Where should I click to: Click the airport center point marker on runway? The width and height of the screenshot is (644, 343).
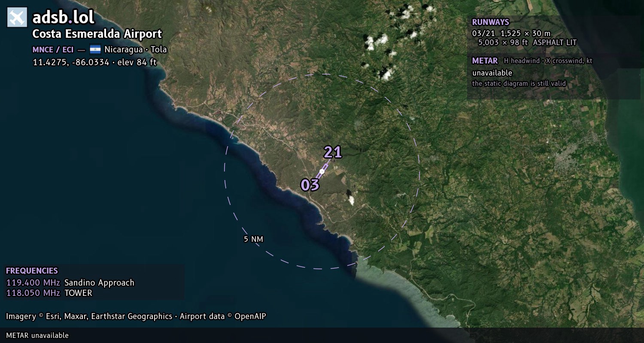pyautogui.click(x=322, y=171)
